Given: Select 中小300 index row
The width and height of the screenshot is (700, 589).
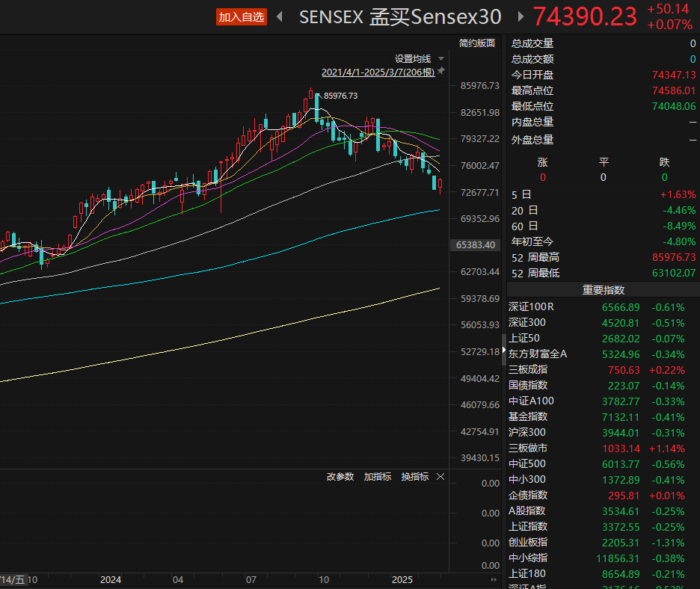Looking at the screenshot, I should (603, 480).
